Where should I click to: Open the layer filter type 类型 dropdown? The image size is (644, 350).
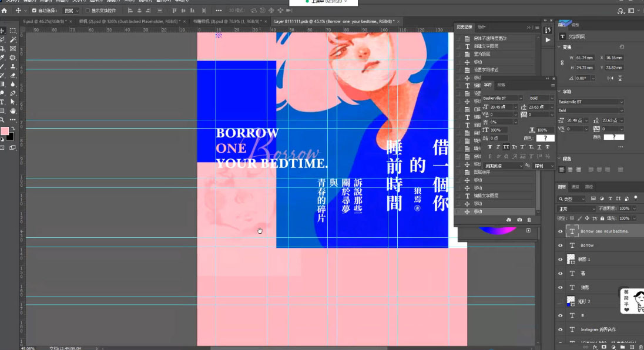(572, 199)
